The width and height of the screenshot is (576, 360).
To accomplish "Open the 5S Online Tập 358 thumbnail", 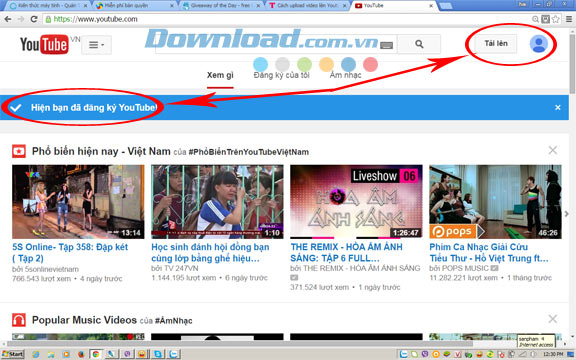I will [x=78, y=202].
